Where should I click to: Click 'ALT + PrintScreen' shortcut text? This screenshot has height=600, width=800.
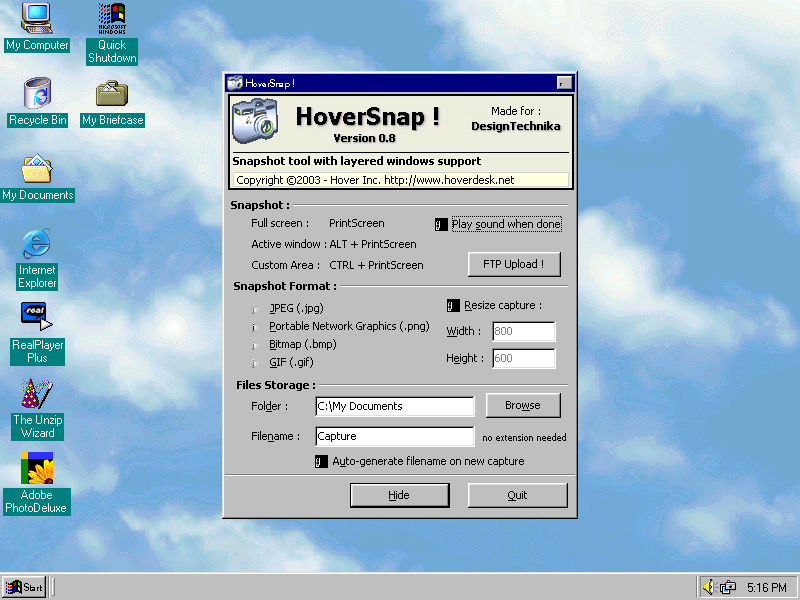pyautogui.click(x=373, y=244)
